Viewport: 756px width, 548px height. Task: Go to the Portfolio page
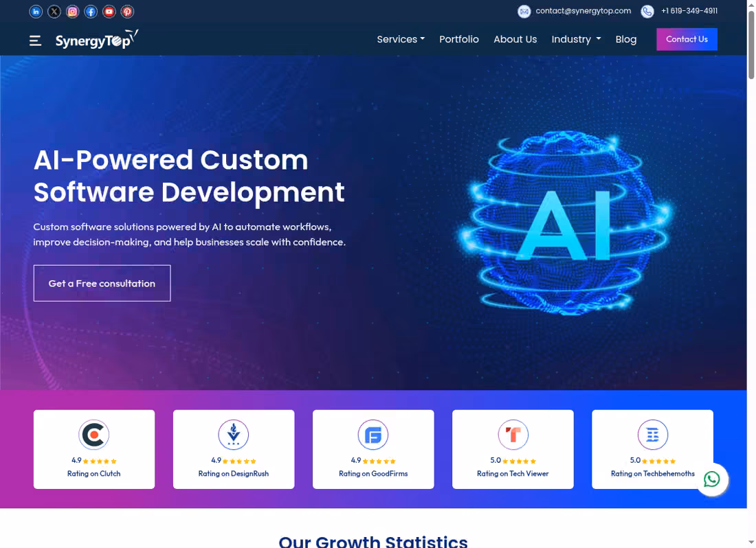coord(459,40)
